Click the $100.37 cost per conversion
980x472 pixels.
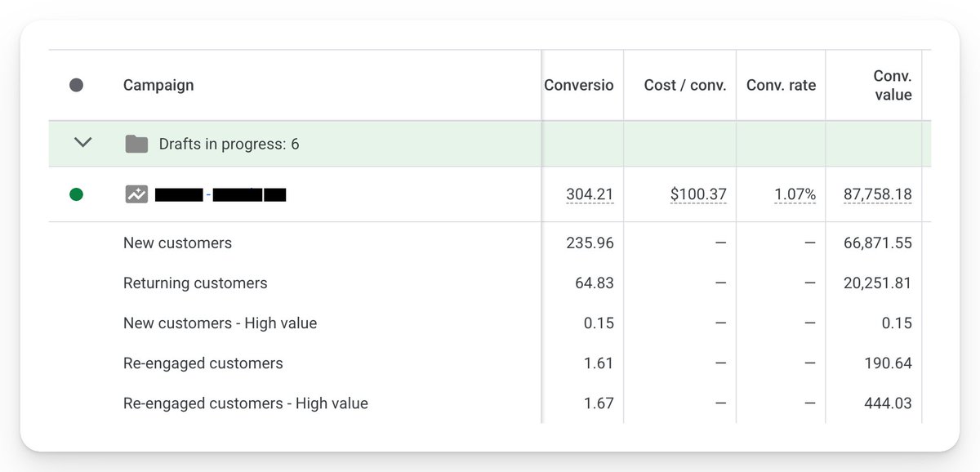(698, 194)
